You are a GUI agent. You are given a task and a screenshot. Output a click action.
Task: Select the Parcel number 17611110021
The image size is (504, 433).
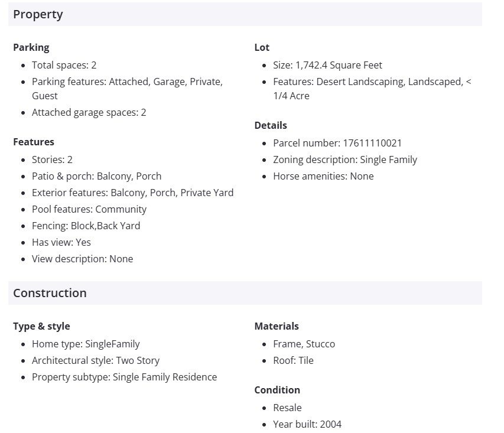[x=337, y=143]
